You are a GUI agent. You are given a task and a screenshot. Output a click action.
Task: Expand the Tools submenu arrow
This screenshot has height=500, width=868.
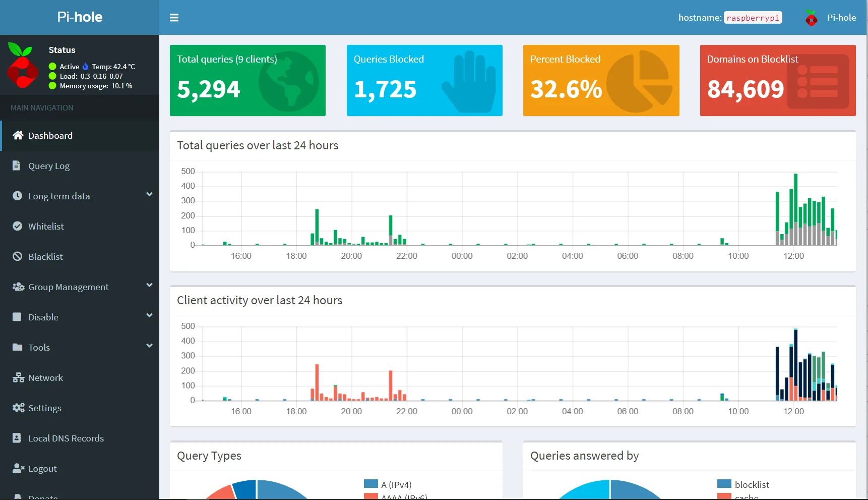pyautogui.click(x=149, y=346)
